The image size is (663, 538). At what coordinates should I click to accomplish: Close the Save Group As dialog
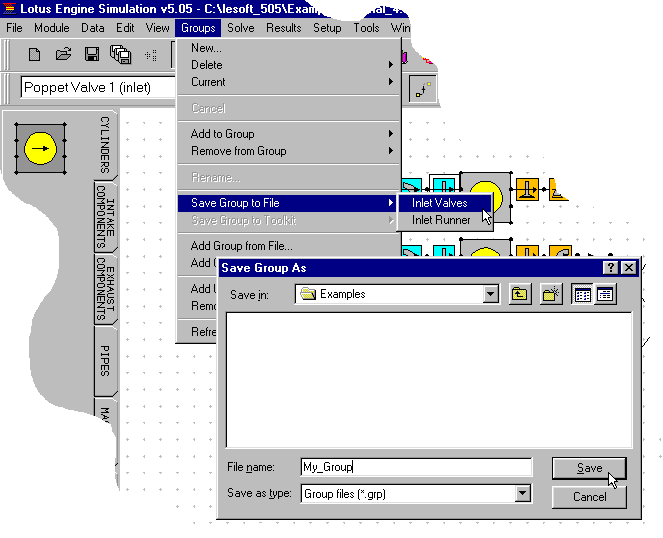click(629, 268)
